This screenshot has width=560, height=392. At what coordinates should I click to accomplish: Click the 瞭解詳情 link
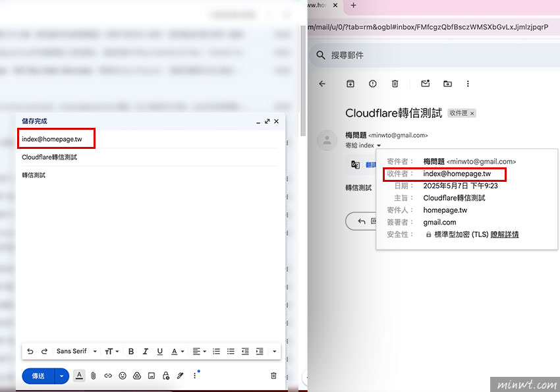[x=504, y=235]
